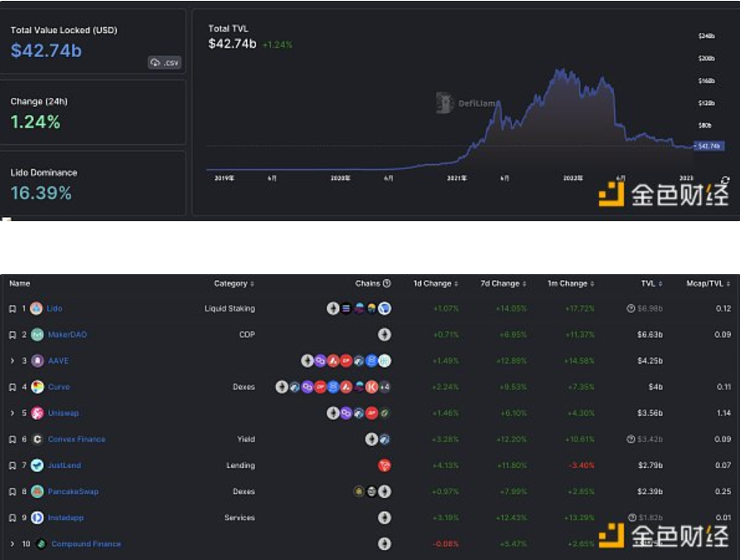This screenshot has width=740, height=560.
Task: Open the Uniswap protocol link
Action: tap(63, 413)
